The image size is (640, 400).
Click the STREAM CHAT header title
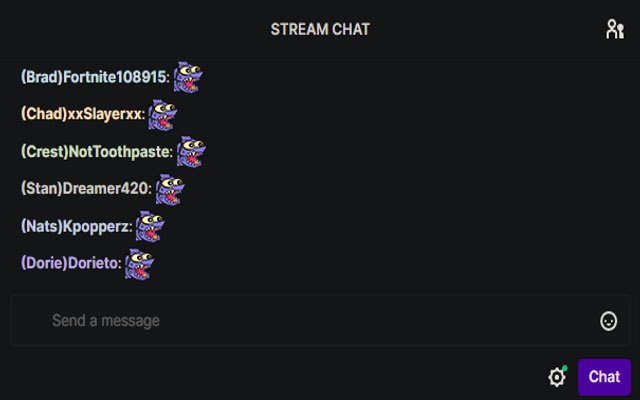tap(320, 29)
